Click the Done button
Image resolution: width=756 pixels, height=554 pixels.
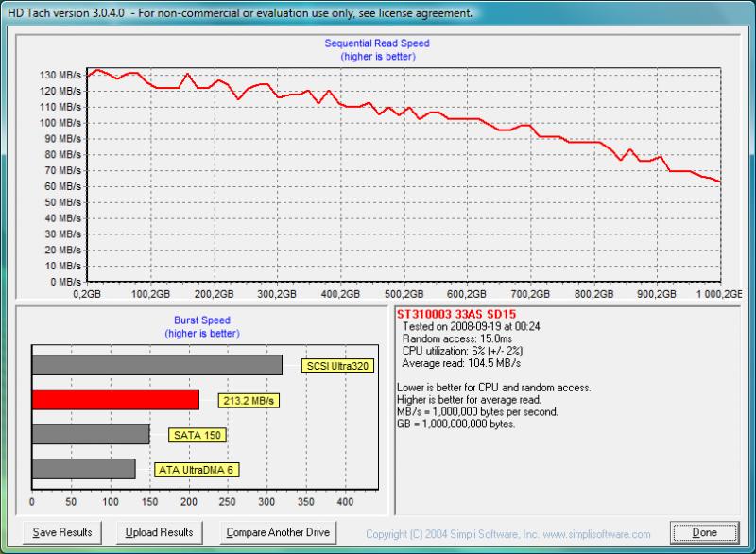704,532
